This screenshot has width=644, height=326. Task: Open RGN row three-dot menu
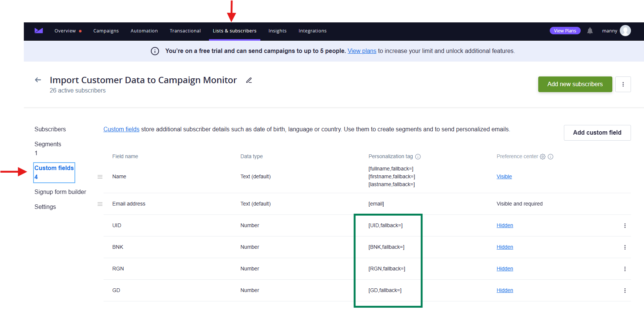coord(625,269)
